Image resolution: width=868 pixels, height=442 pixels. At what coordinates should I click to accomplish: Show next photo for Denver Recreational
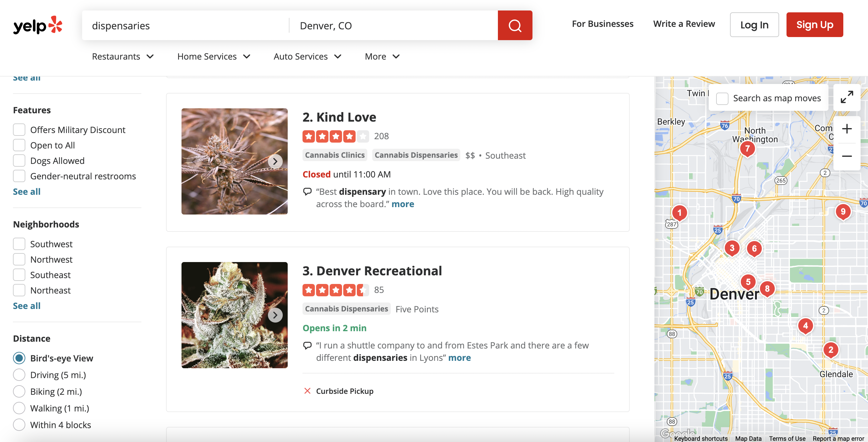tap(275, 315)
